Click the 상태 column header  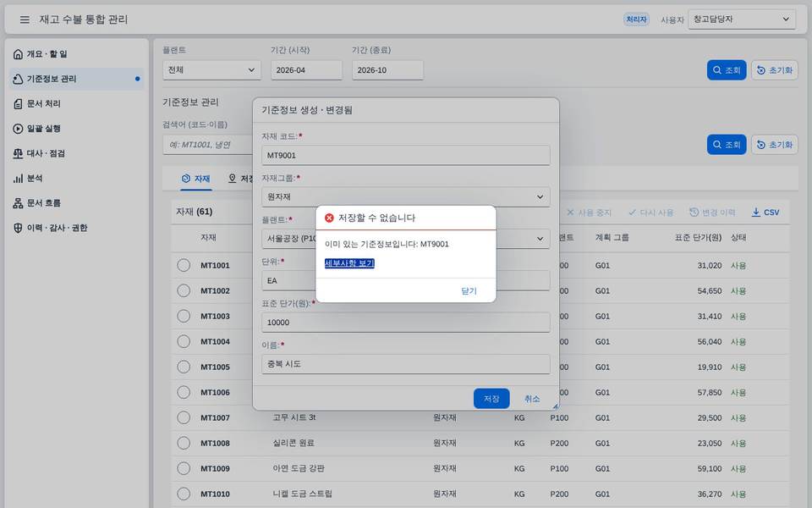coord(738,237)
